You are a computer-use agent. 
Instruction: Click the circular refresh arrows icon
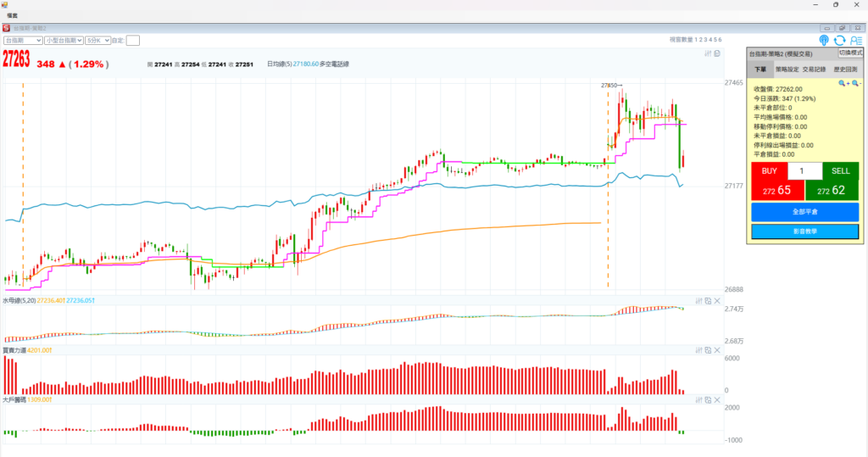pos(839,40)
